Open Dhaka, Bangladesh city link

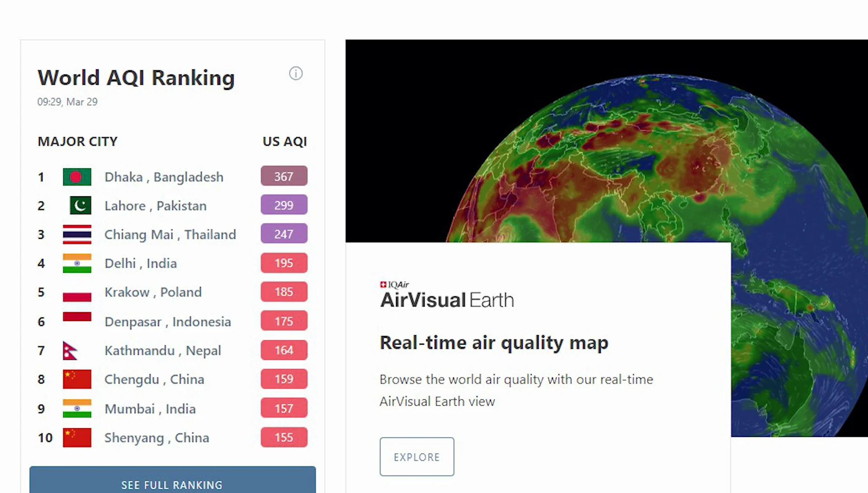coord(164,177)
